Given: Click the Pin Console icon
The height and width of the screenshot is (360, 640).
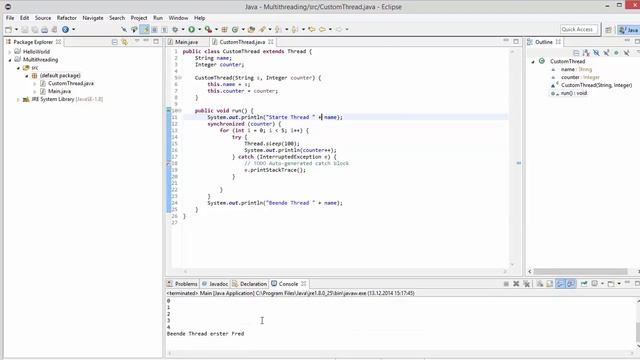Looking at the screenshot, I should [x=584, y=284].
